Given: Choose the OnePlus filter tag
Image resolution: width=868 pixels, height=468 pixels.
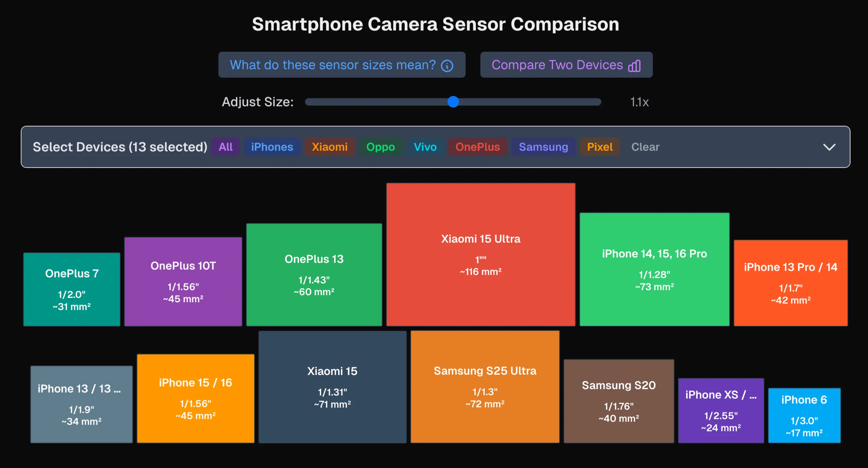Looking at the screenshot, I should [x=477, y=147].
